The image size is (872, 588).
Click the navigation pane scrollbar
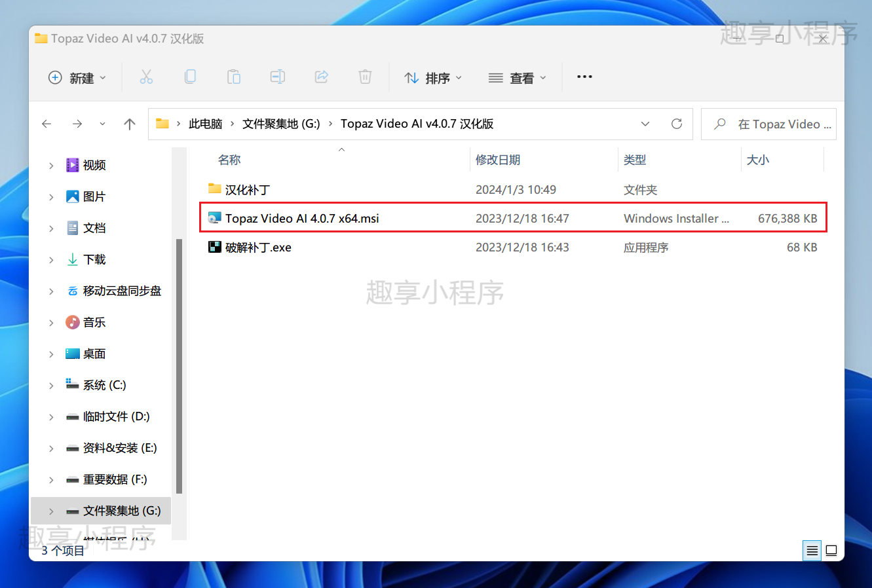coord(179,367)
